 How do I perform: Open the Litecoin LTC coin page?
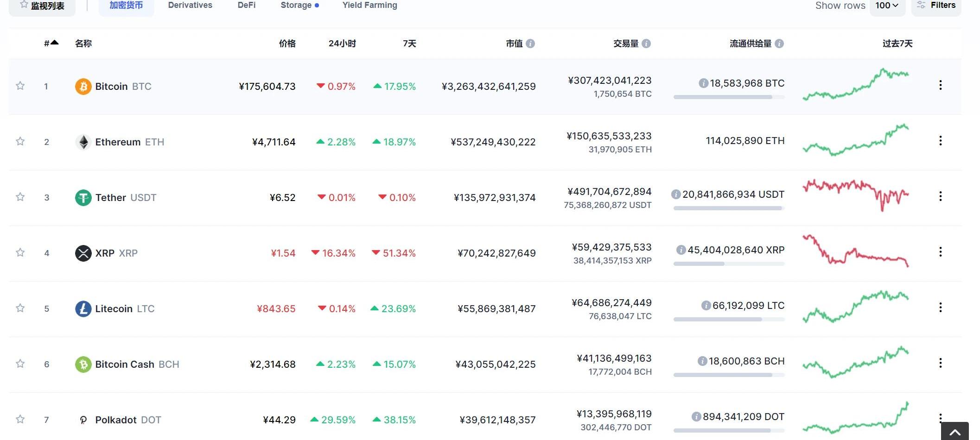pyautogui.click(x=125, y=309)
